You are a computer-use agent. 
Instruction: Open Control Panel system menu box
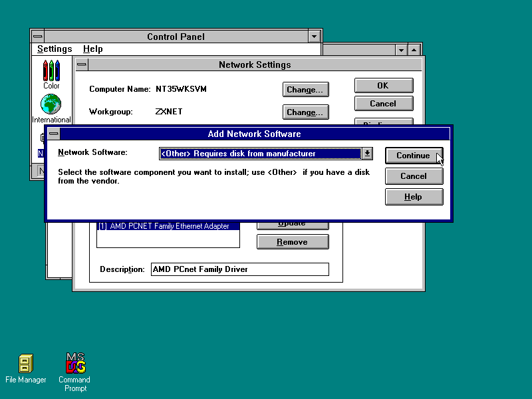(x=38, y=37)
